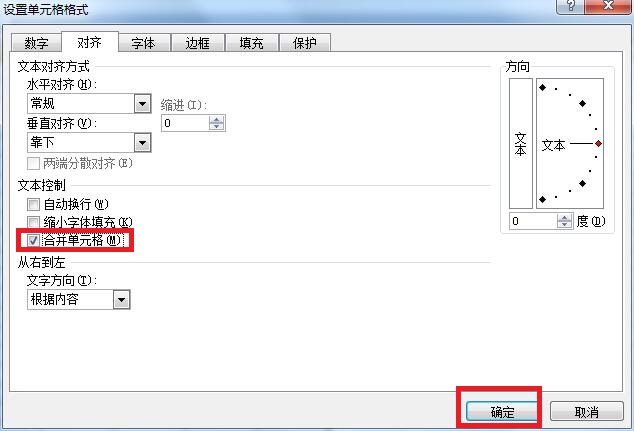Increase the degrees spinner value

coord(564,218)
